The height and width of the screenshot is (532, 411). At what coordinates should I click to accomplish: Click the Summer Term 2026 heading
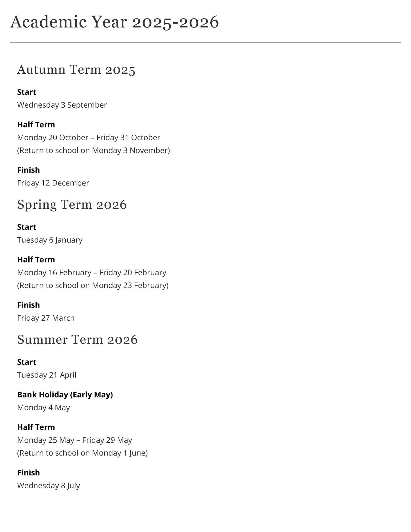[77, 340]
